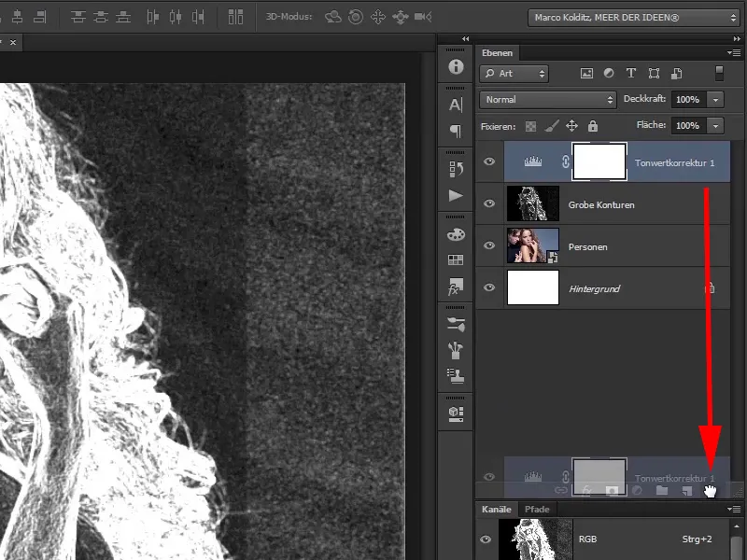This screenshot has width=747, height=560.
Task: Filter layers by adjustment layers icon
Action: click(x=609, y=74)
